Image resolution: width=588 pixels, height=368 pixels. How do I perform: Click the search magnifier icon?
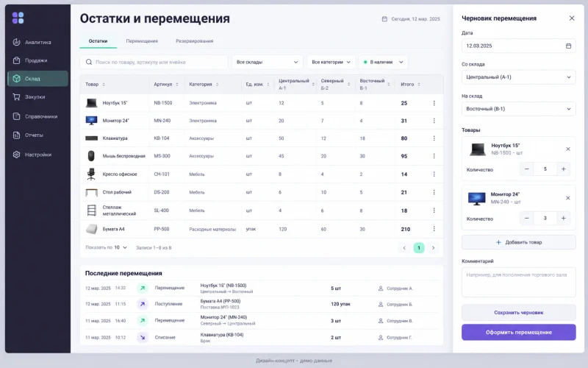(x=89, y=62)
